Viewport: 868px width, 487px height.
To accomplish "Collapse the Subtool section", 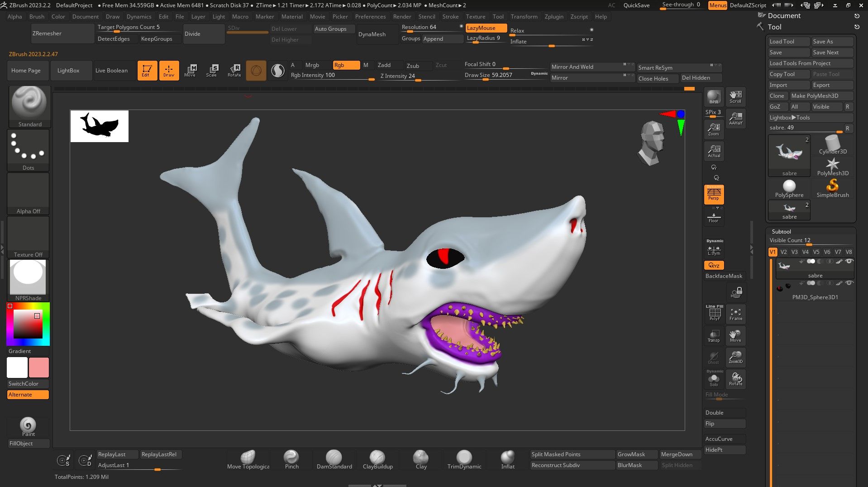I will click(781, 231).
